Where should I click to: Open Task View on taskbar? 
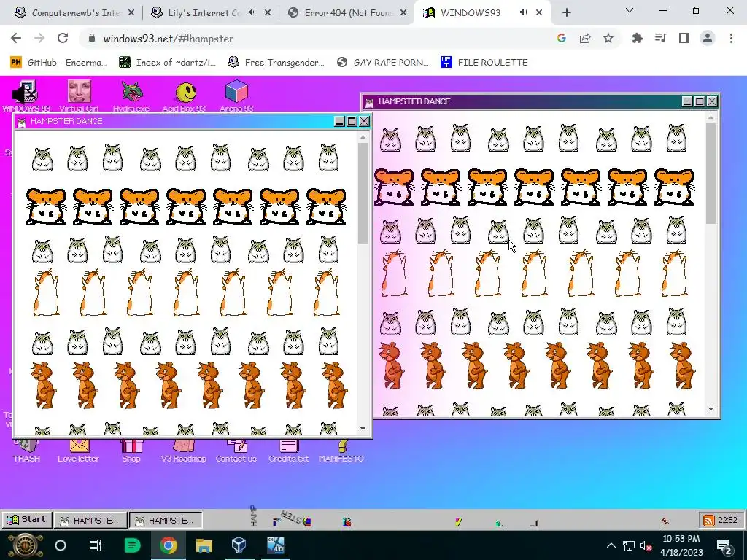point(96,545)
